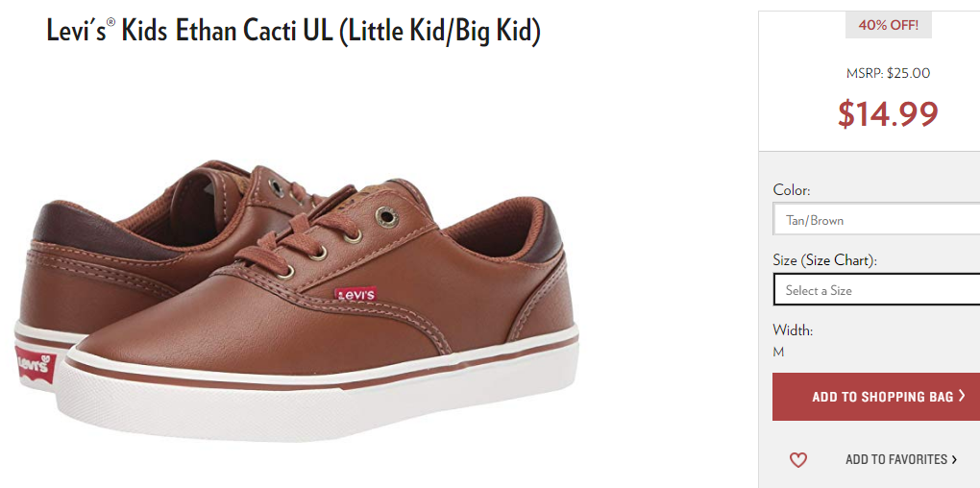
Task: Open the Color dropdown showing Tan/Brown
Action: coord(876,220)
